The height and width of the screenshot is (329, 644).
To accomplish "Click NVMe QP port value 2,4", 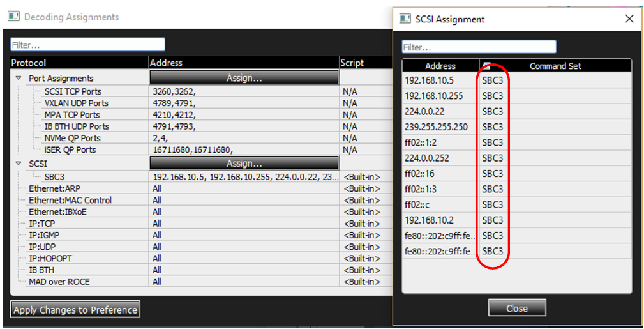I will click(x=160, y=138).
